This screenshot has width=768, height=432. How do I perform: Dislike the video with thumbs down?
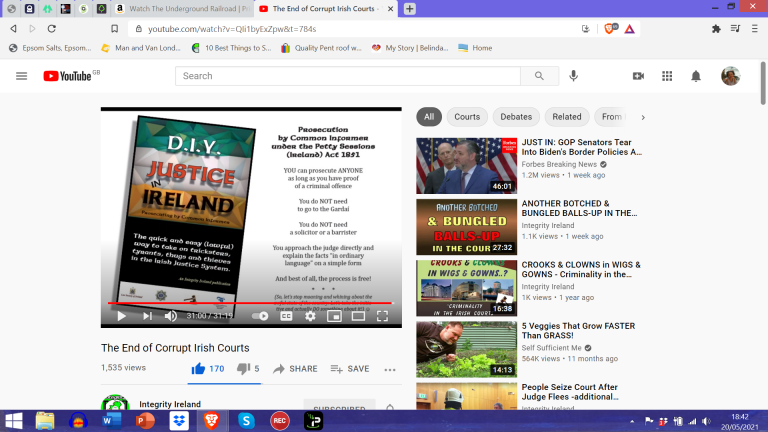point(248,368)
